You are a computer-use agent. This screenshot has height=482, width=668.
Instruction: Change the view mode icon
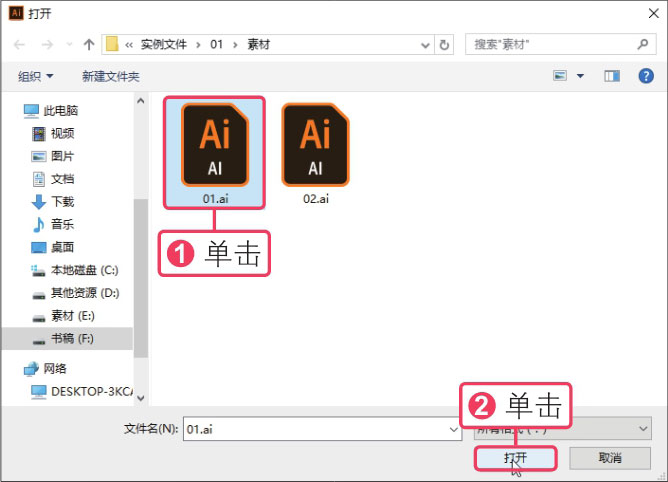pyautogui.click(x=560, y=76)
